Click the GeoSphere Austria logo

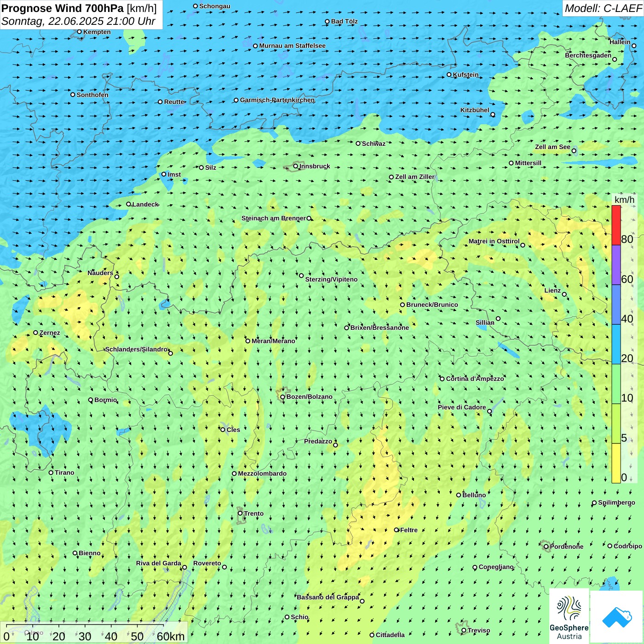(x=569, y=616)
